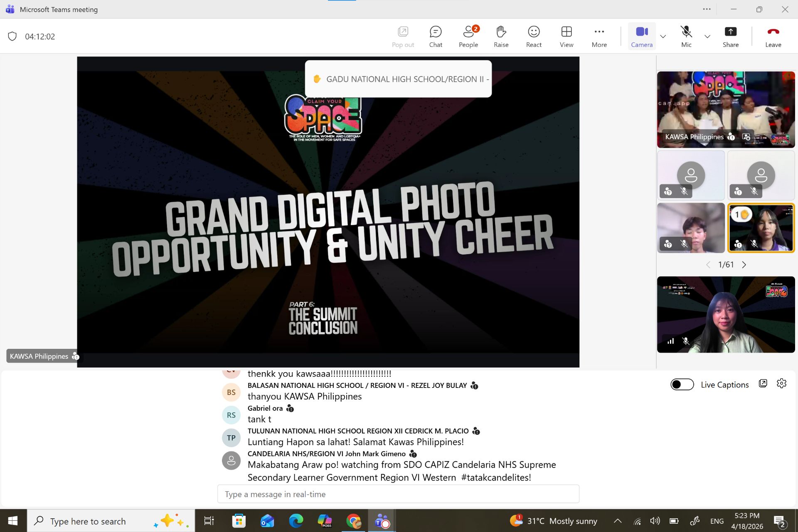
Task: Share your screen content
Action: coord(730,36)
